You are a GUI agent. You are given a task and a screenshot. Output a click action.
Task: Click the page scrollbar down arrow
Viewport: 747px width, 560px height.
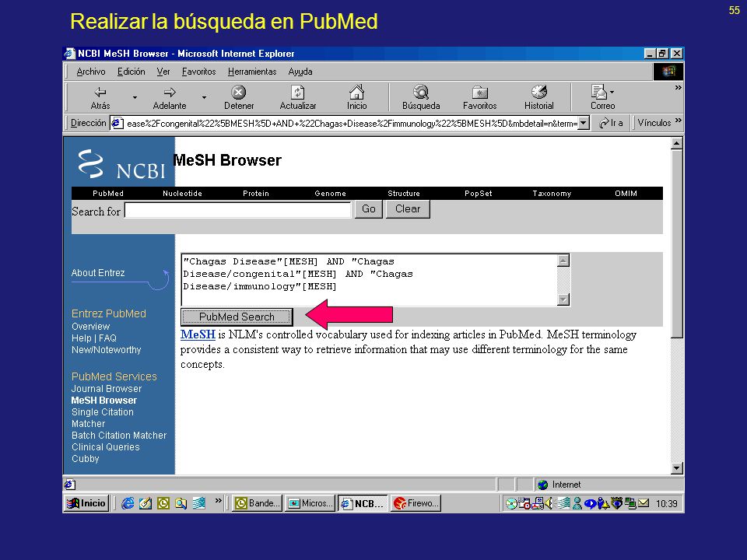tap(676, 468)
